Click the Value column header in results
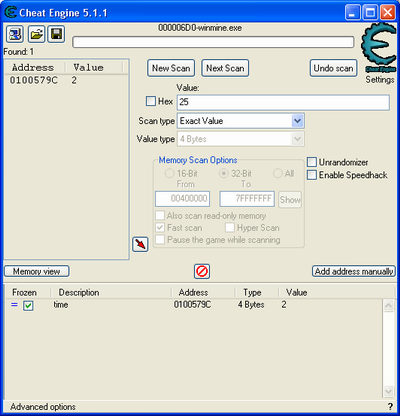400x416 pixels. [88, 68]
